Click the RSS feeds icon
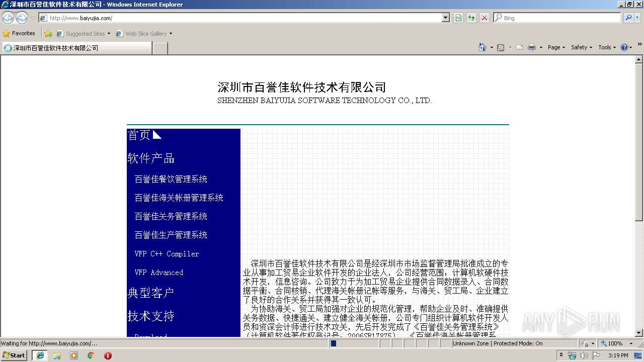Image resolution: width=644 pixels, height=362 pixels. tap(501, 47)
